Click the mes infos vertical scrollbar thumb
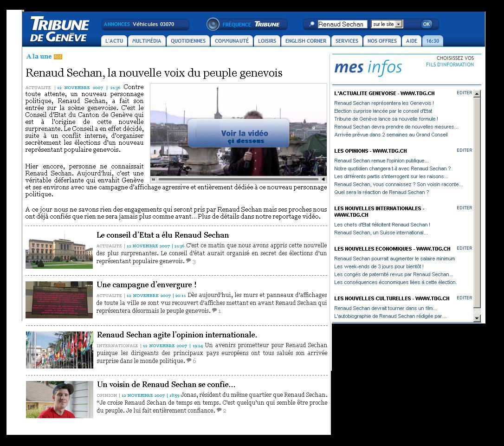 click(x=477, y=202)
